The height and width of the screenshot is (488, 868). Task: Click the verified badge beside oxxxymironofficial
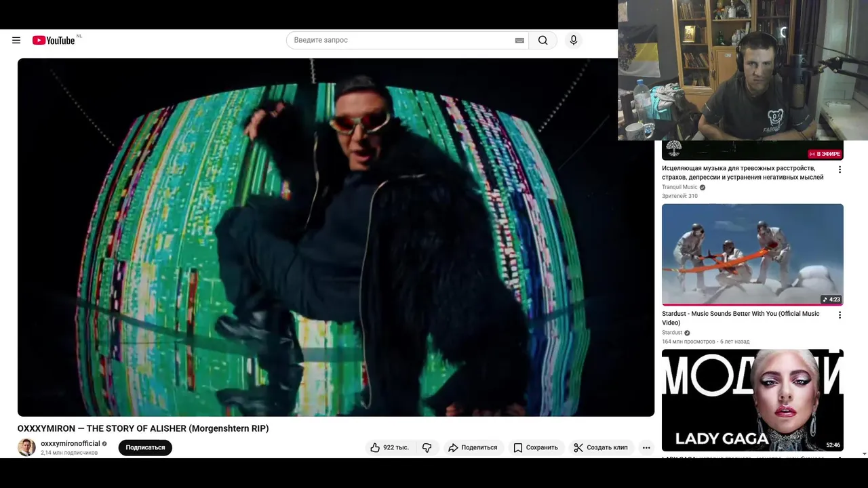[104, 444]
